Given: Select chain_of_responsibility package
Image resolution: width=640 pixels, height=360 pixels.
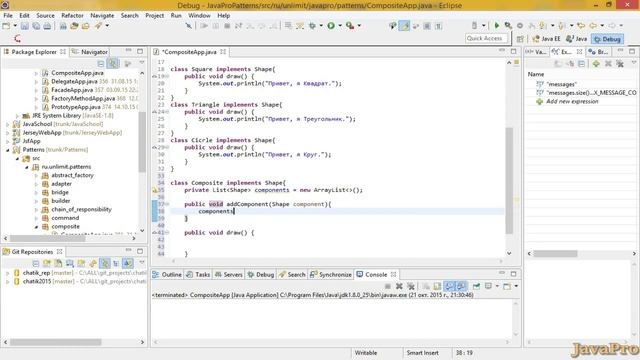Looking at the screenshot, I should [x=81, y=209].
